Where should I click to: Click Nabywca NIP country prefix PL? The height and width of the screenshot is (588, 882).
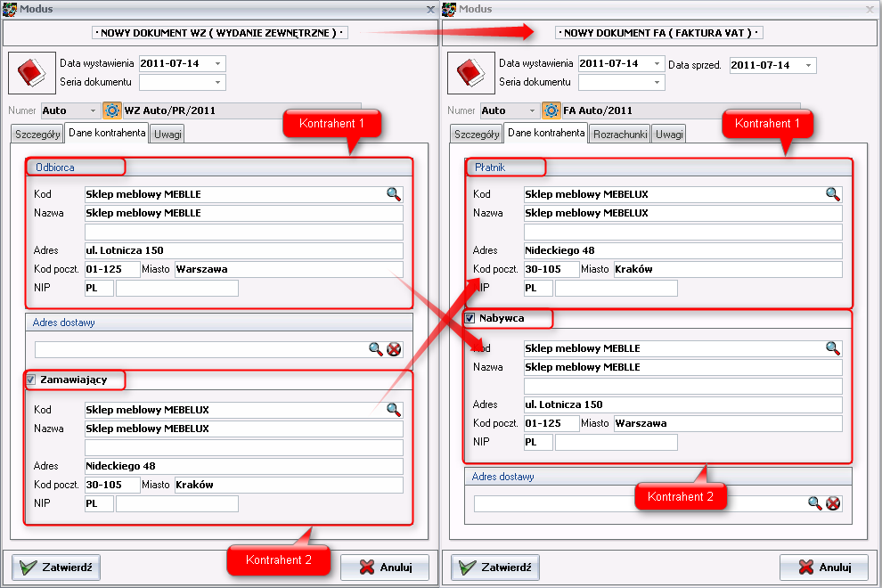538,442
